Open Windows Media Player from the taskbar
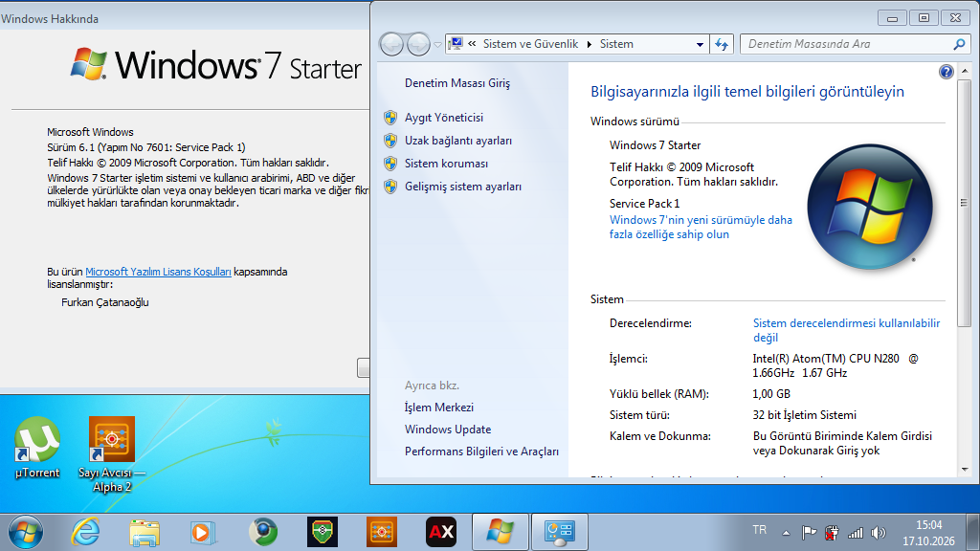This screenshot has width=980, height=551. (203, 532)
